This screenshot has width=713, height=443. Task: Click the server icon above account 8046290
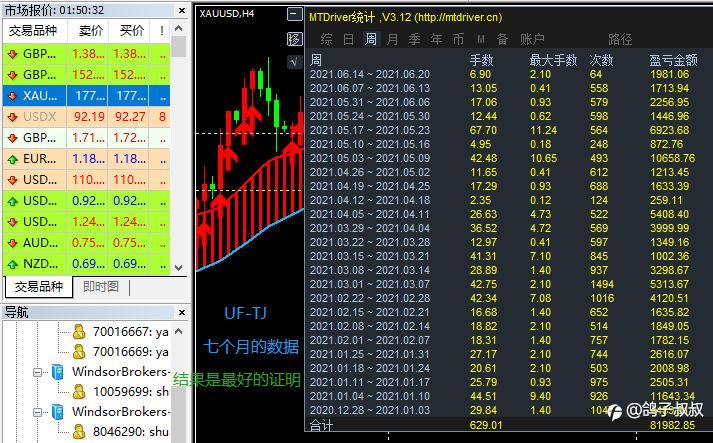click(57, 412)
